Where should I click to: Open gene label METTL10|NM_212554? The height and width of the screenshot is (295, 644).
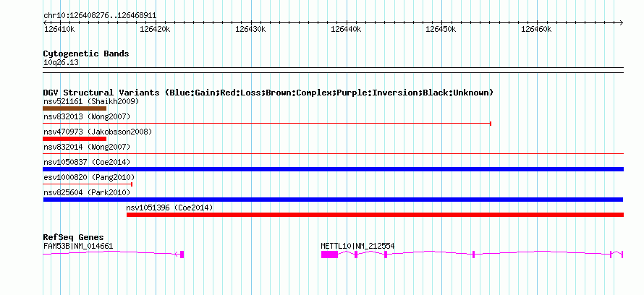pos(357,246)
